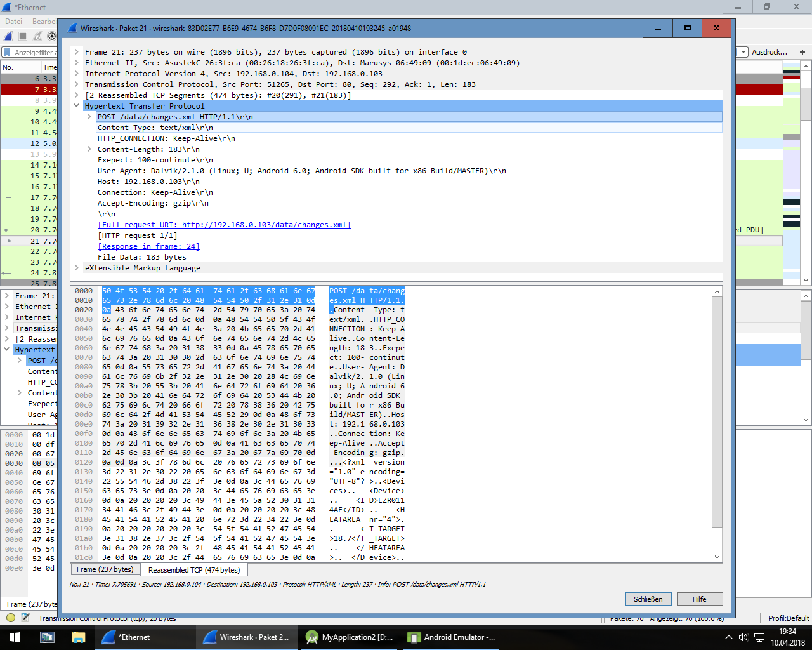Open expert information via yellow status circle
The image size is (812, 650).
[x=10, y=618]
